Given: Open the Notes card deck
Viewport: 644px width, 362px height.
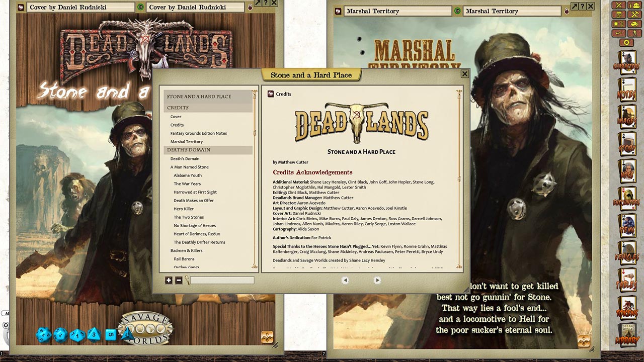Looking at the screenshot, I should [627, 89].
